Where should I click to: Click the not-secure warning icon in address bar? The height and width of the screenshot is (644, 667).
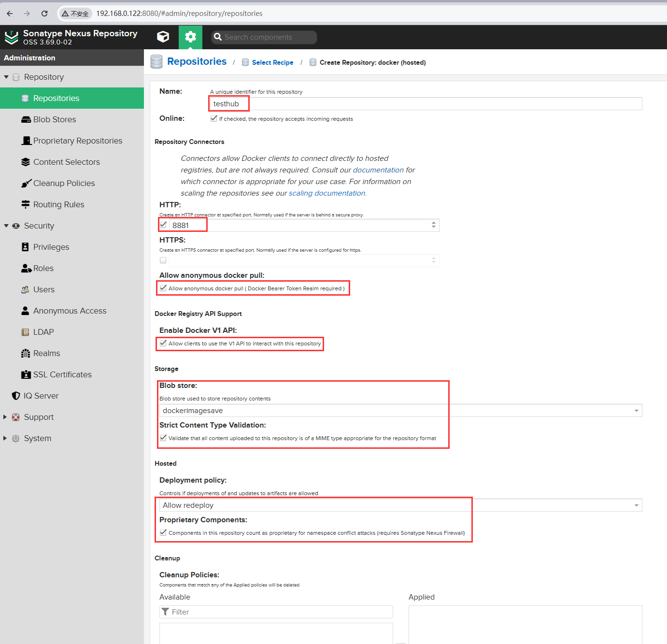point(65,14)
